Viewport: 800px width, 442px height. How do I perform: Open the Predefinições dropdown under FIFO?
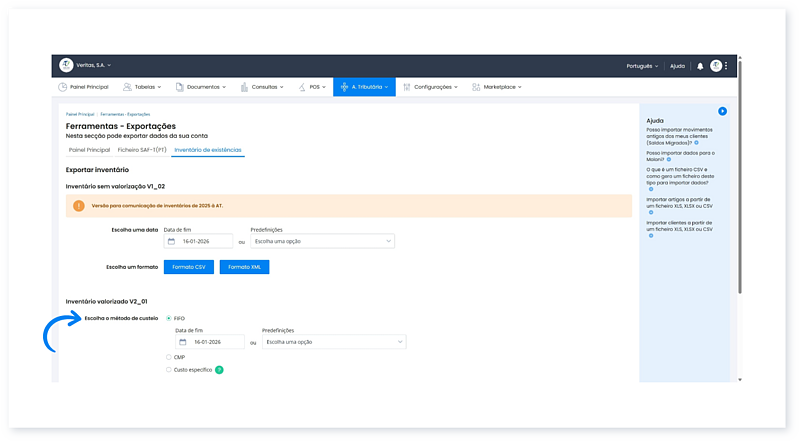(333, 342)
